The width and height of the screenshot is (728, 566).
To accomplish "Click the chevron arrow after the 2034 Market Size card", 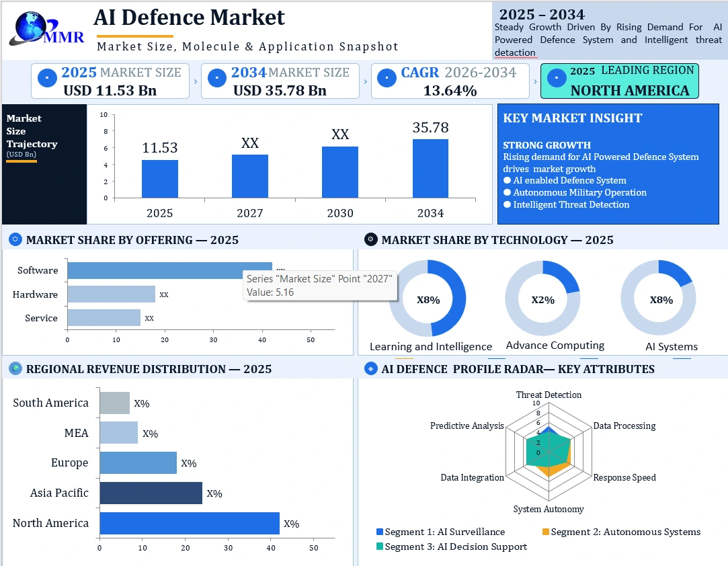I will coord(366,82).
